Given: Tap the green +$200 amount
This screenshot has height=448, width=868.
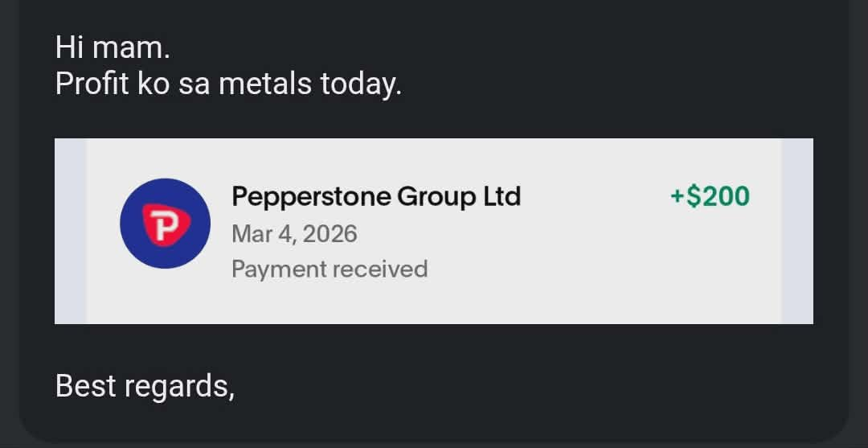Looking at the screenshot, I should pyautogui.click(x=709, y=195).
